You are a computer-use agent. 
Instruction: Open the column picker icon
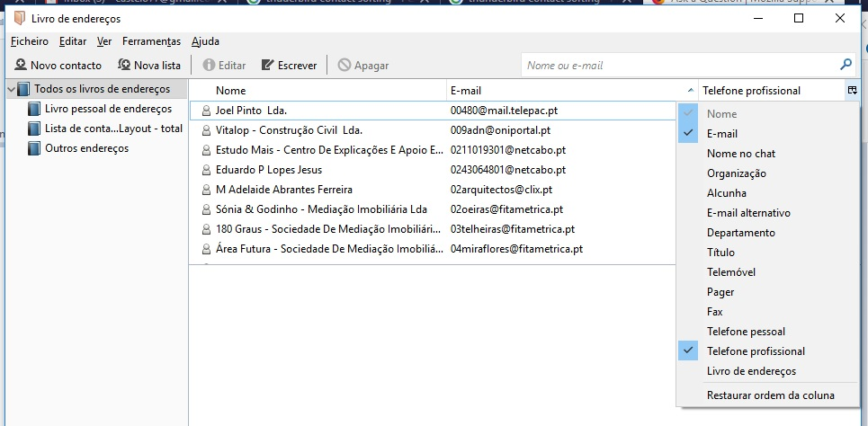(x=851, y=90)
